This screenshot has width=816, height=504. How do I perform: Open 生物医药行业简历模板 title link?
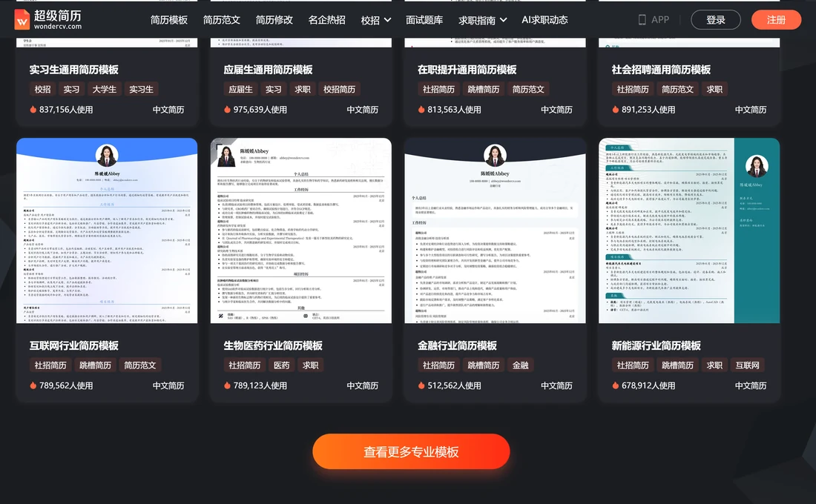coord(273,345)
